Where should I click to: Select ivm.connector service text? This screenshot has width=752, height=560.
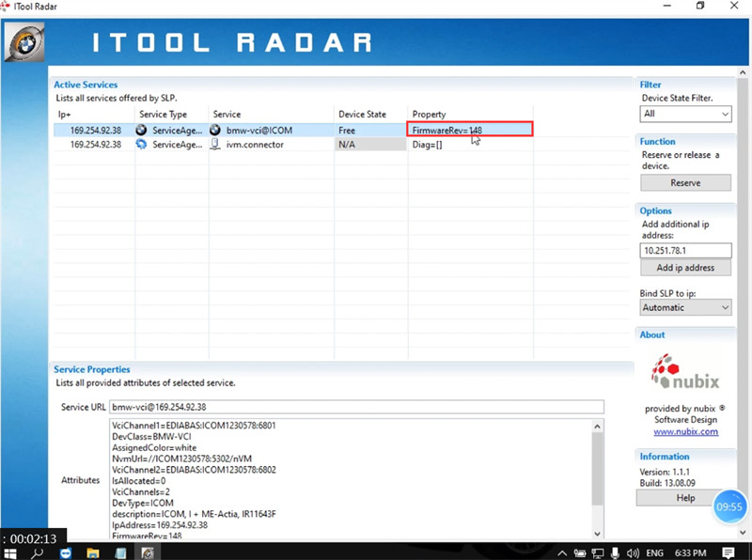pos(255,145)
